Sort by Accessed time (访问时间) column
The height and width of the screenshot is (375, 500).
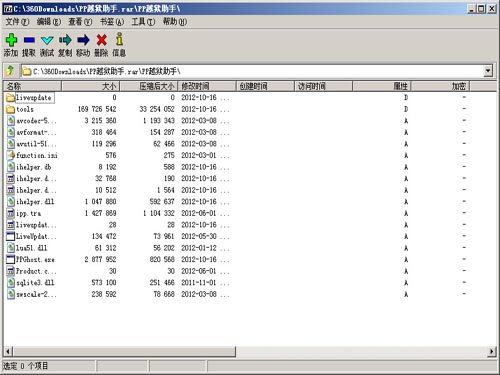point(323,86)
